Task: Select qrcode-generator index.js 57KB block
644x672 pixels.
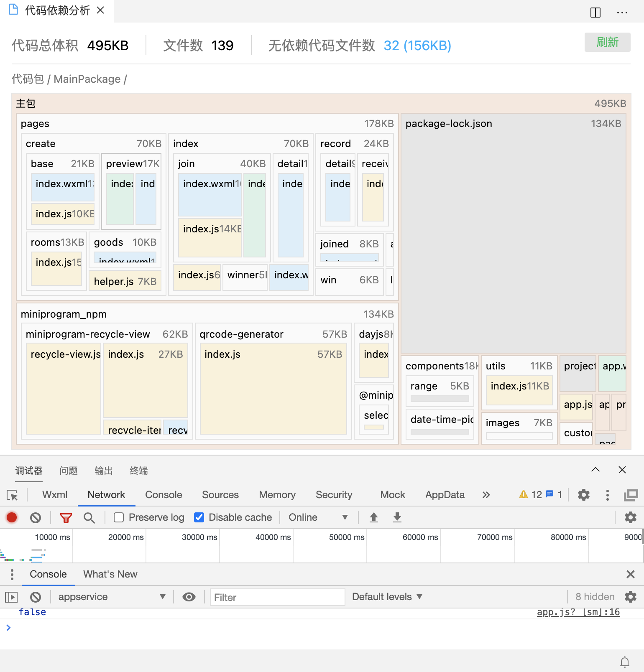Action: (x=273, y=389)
